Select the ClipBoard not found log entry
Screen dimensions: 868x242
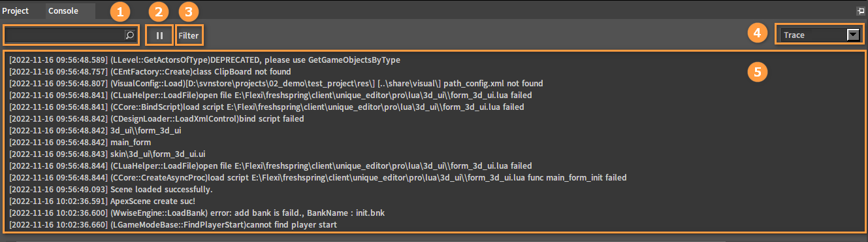click(x=150, y=71)
